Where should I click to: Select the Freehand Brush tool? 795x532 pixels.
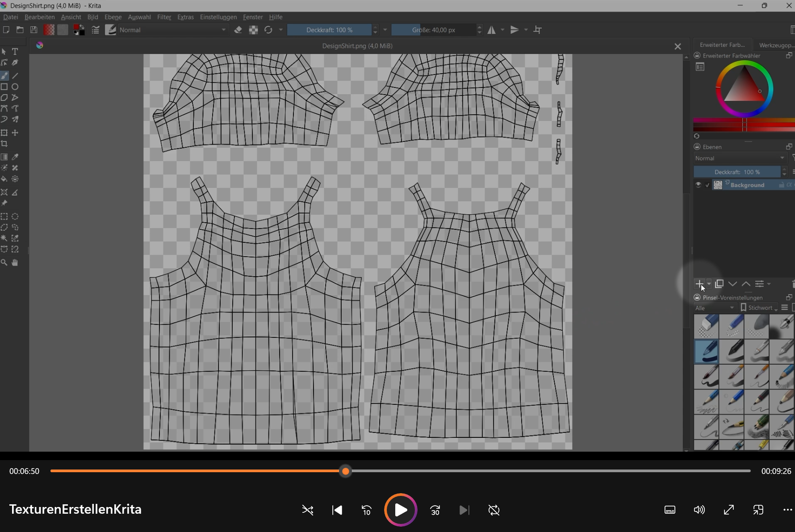(x=4, y=75)
